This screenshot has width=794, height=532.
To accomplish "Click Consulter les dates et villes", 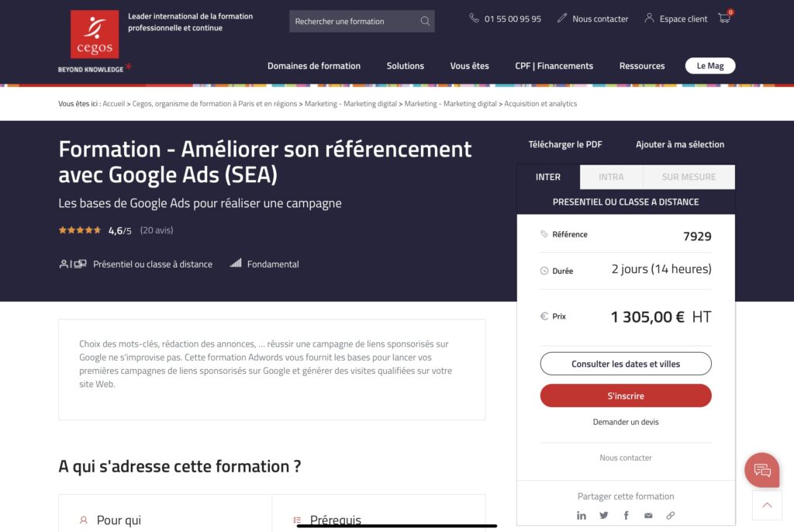I will point(626,364).
